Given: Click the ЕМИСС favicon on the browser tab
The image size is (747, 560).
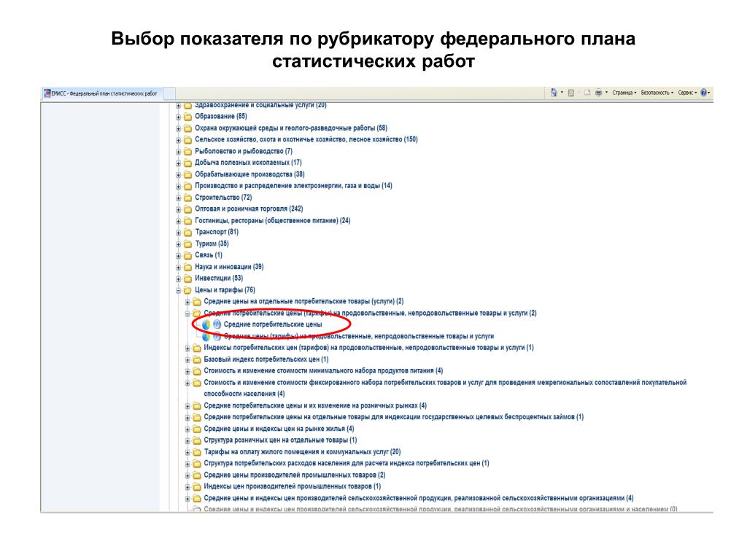Looking at the screenshot, I should pyautogui.click(x=47, y=93).
